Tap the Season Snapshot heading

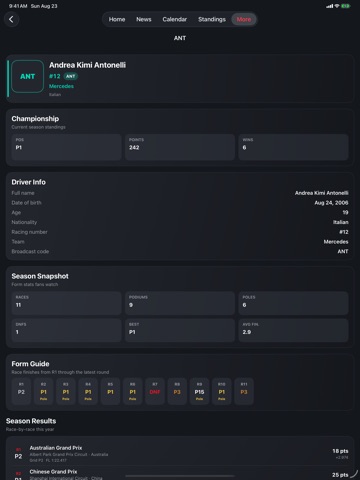click(40, 276)
